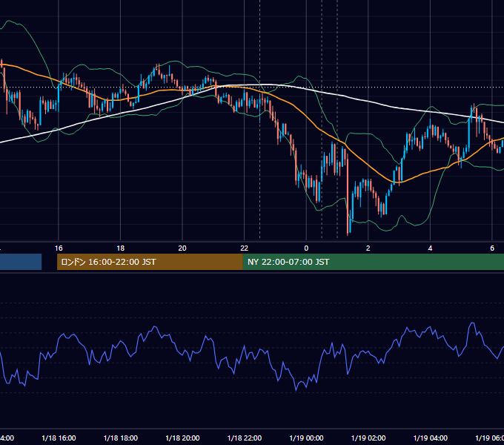The height and width of the screenshot is (445, 504).
Task: Click the 0 hour label on the chart axis
Action: tap(306, 248)
